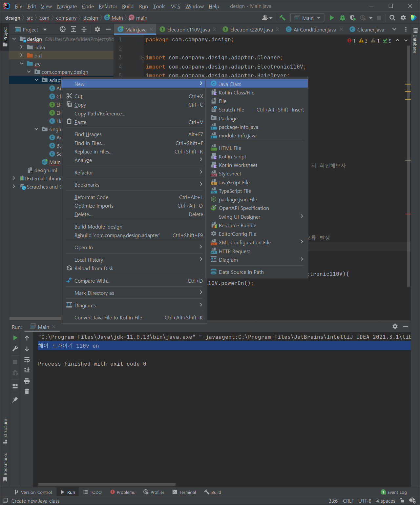Image resolution: width=420 pixels, height=505 pixels.
Task: Toggle the Project side tab
Action: [5, 37]
